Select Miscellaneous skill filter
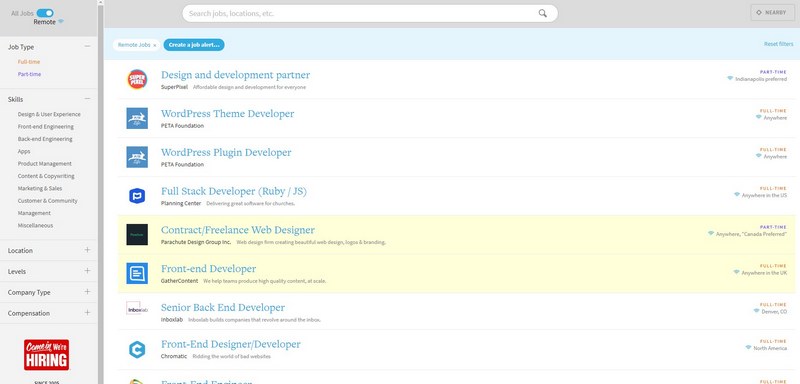This screenshot has height=384, width=800. 35,225
